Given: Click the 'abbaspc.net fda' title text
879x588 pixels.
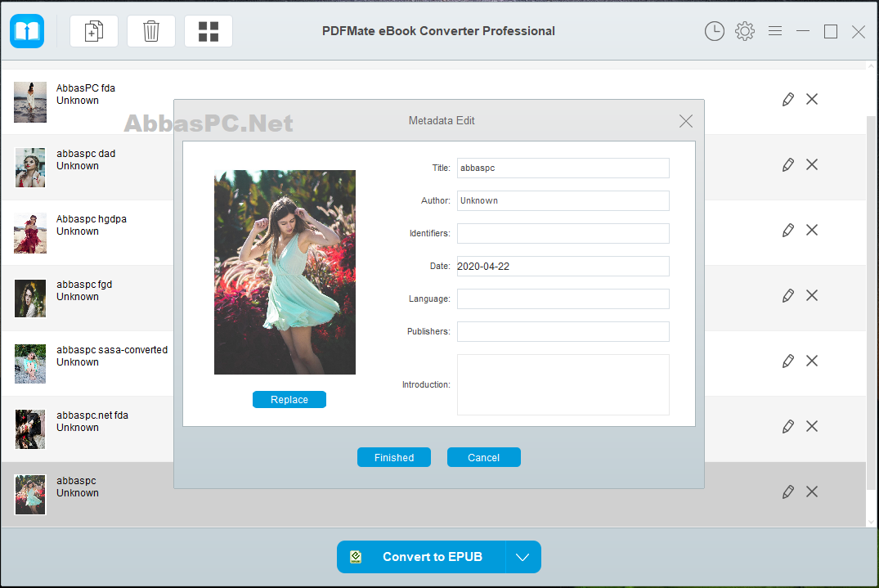Looking at the screenshot, I should pyautogui.click(x=92, y=415).
